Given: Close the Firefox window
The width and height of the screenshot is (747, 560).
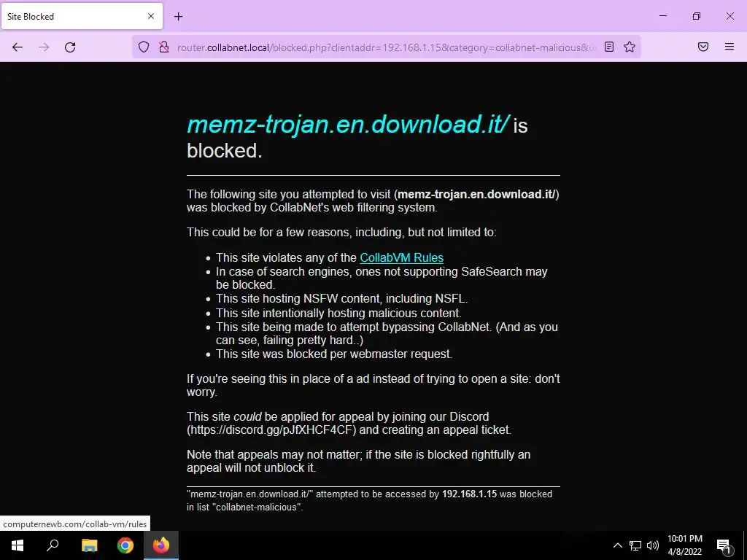Looking at the screenshot, I should coord(729,16).
